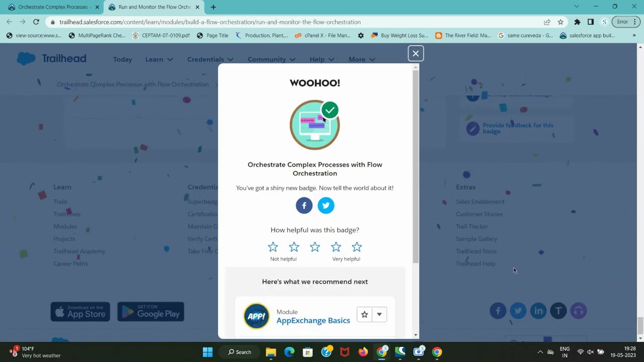Share this page from address bar

tap(547, 22)
